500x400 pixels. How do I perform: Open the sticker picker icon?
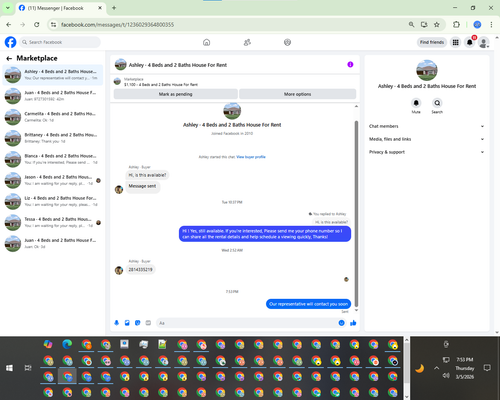[138, 323]
